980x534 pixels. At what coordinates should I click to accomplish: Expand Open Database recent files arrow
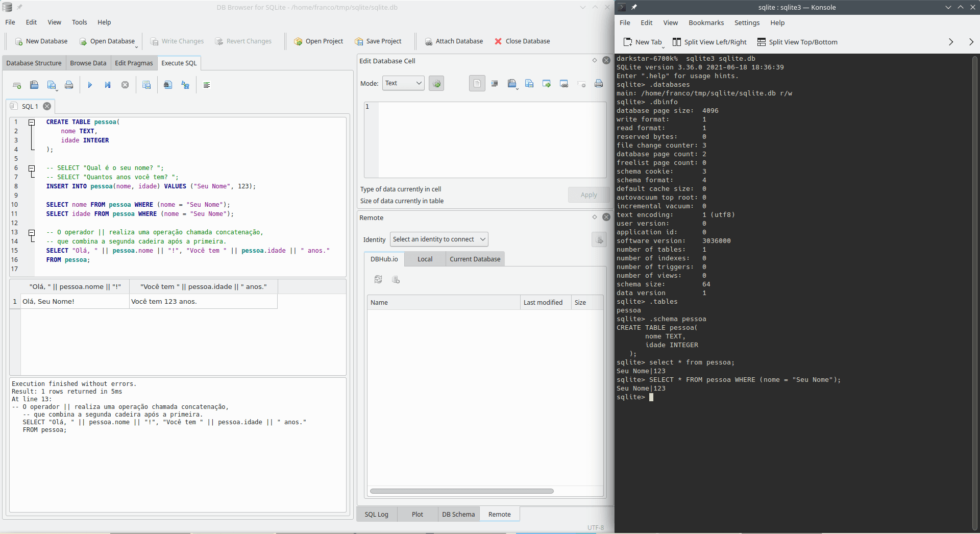point(136,47)
